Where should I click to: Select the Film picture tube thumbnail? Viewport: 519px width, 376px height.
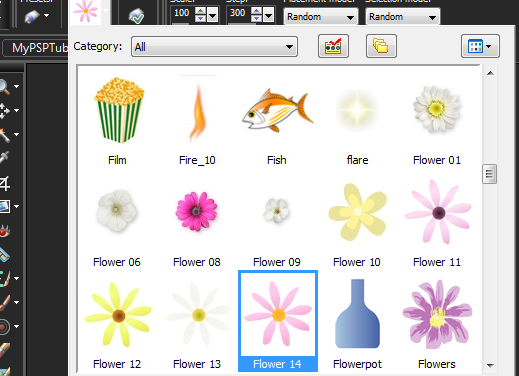(118, 111)
